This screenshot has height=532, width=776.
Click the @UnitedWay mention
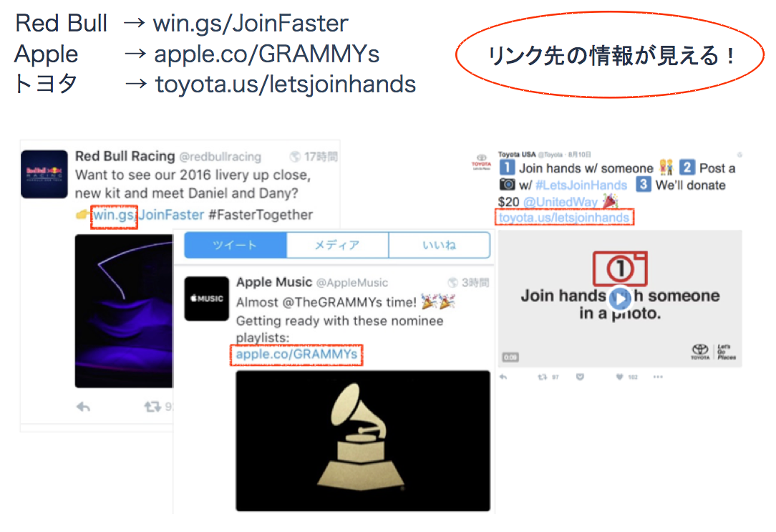561,202
